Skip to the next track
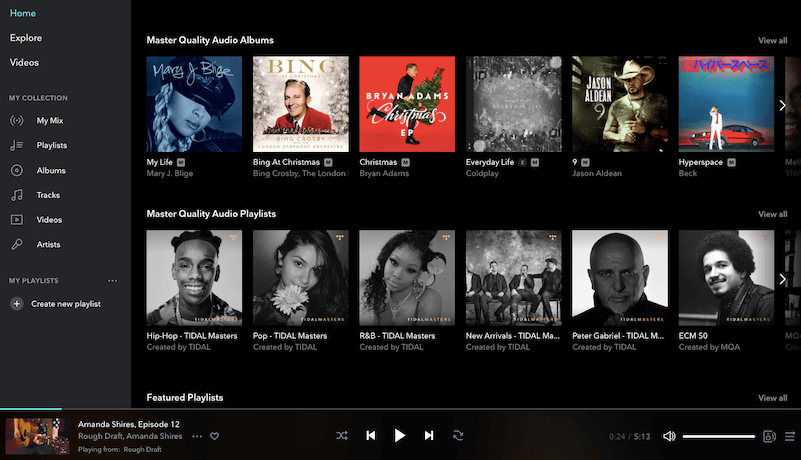This screenshot has width=801, height=460. [429, 435]
